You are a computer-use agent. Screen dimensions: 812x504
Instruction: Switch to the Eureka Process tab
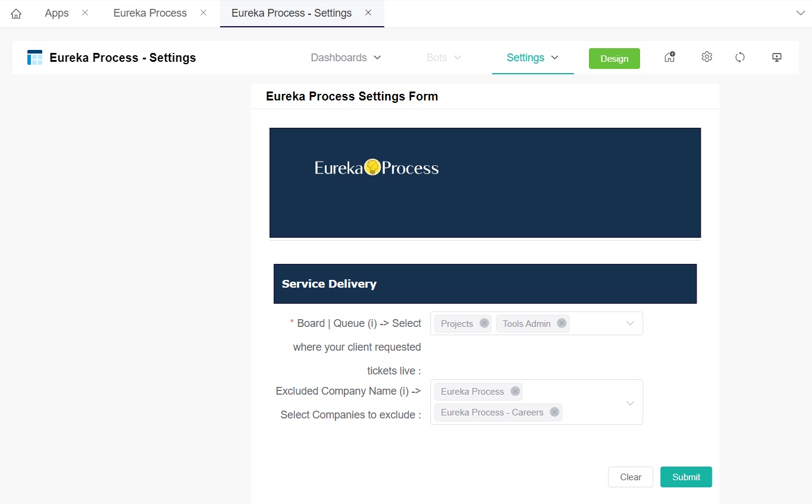[x=149, y=12]
